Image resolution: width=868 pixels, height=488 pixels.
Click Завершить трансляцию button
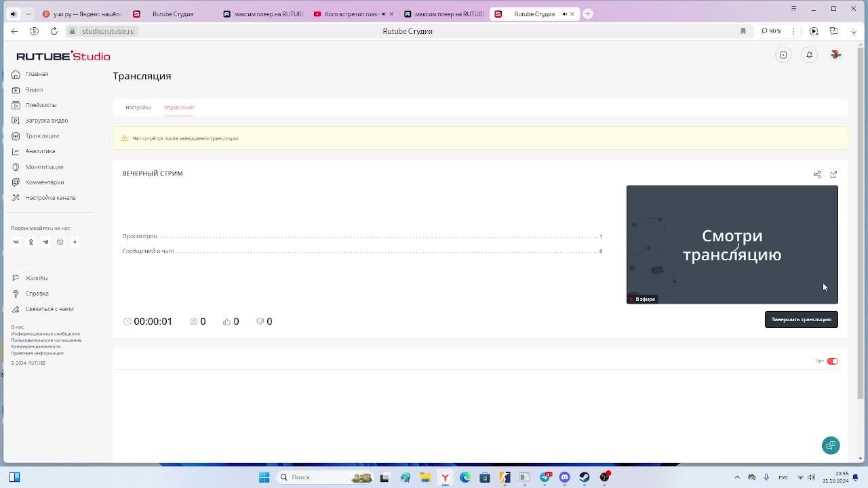point(802,319)
